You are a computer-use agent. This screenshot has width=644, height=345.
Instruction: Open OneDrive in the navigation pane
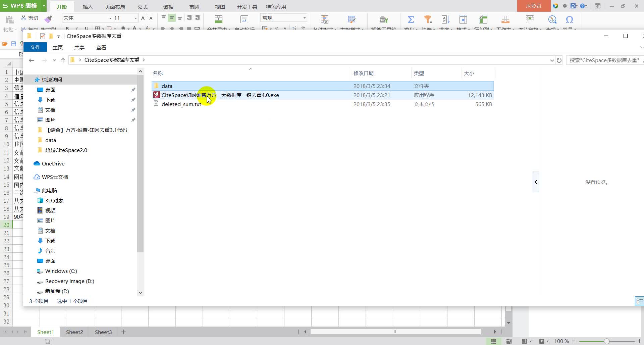(53, 163)
